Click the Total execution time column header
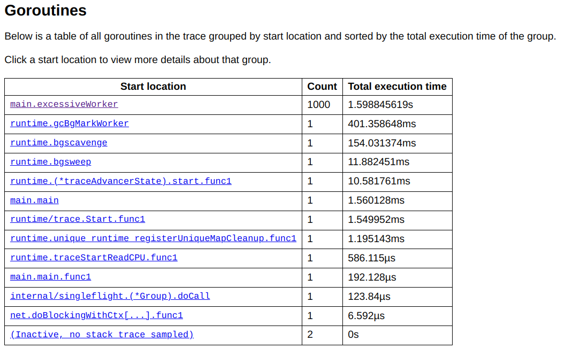Screen dimensions: 588x364 point(397,87)
